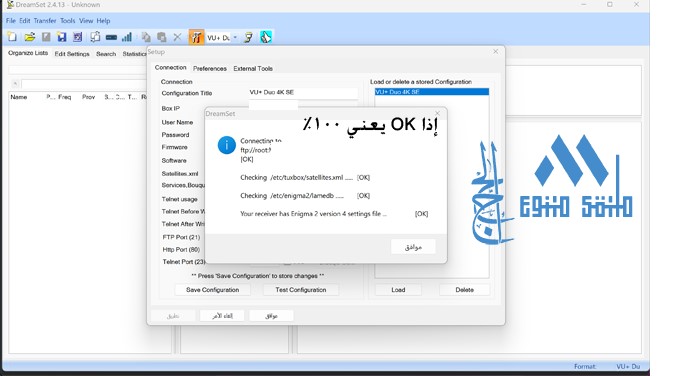Click the copy pages toolbar icon
674x376 pixels.
[146, 37]
